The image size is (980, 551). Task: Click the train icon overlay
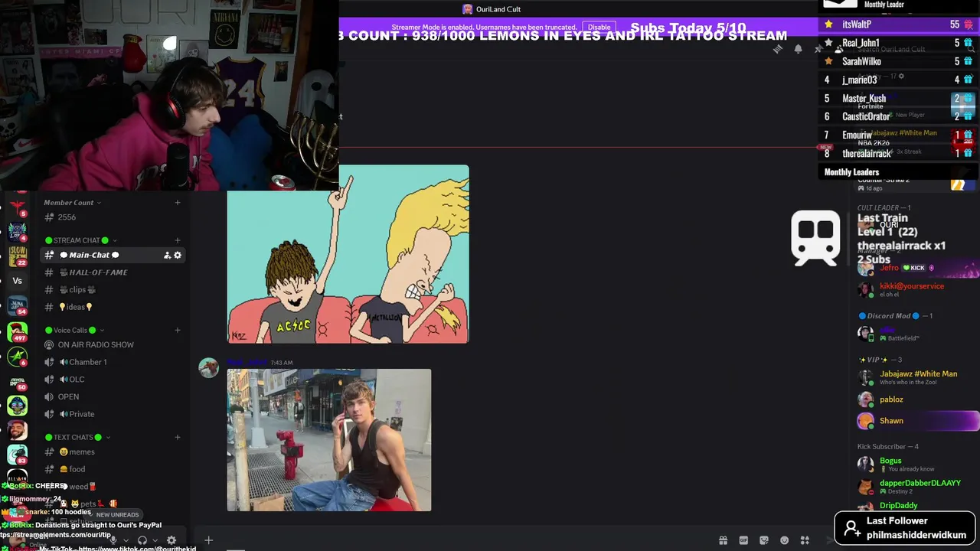click(815, 238)
